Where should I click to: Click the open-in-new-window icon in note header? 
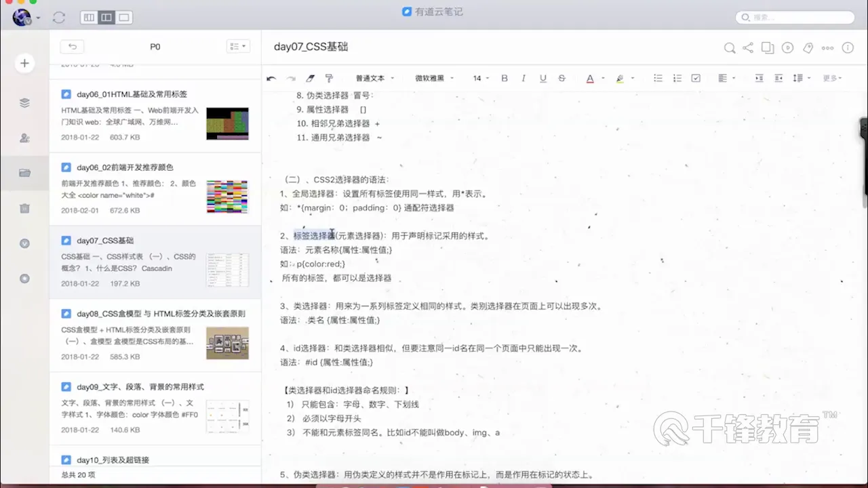coord(768,47)
